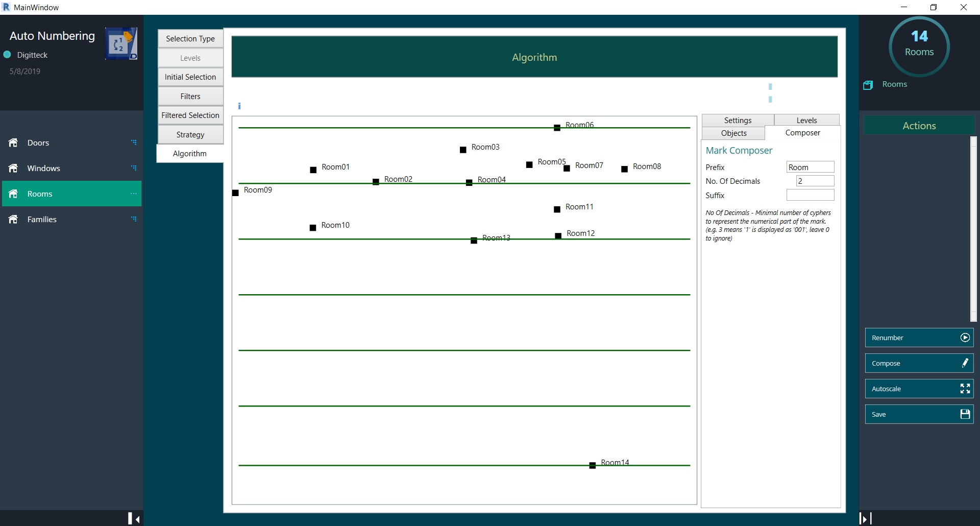This screenshot has width=980, height=526.
Task: Click the Actions panel scrollbar
Action: (x=973, y=229)
